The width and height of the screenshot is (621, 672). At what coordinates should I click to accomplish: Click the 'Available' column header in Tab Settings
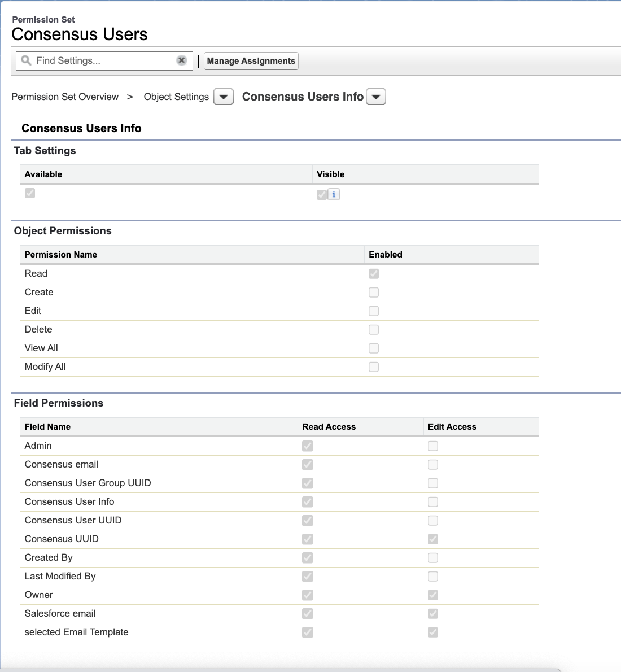point(43,174)
